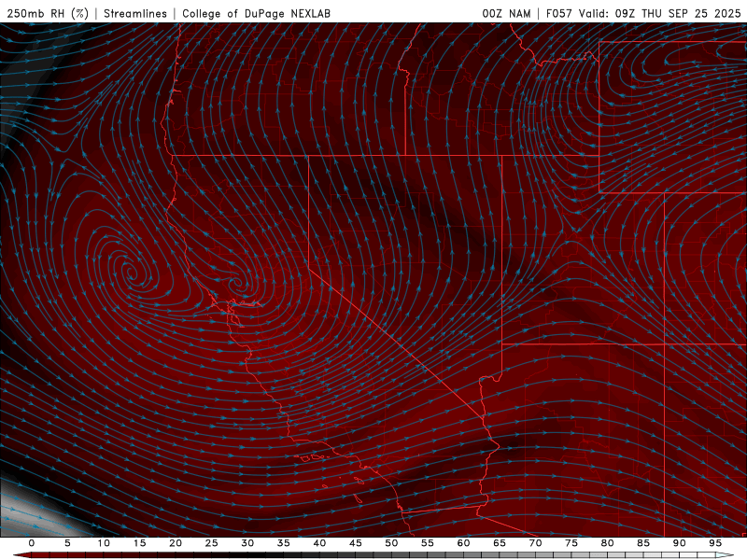747x560 pixels.
Task: Click "College of DuPage NEXLAB" text
Action: [x=256, y=13]
